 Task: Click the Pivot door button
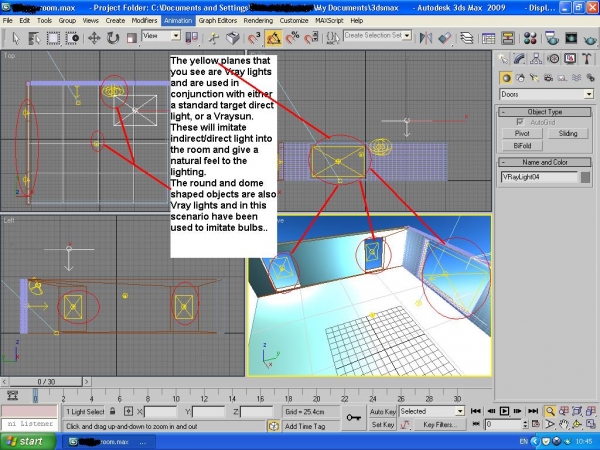point(522,133)
